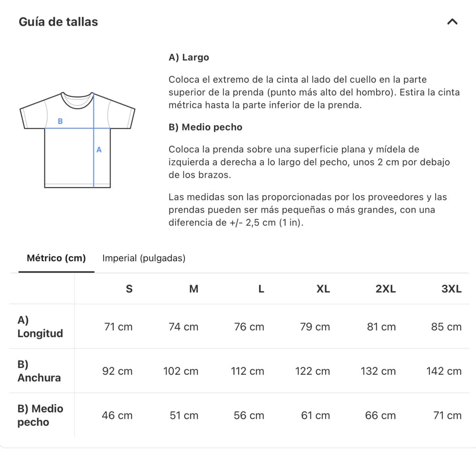Select the Métrico (cm) tab
This screenshot has height=452, width=476.
tap(56, 258)
